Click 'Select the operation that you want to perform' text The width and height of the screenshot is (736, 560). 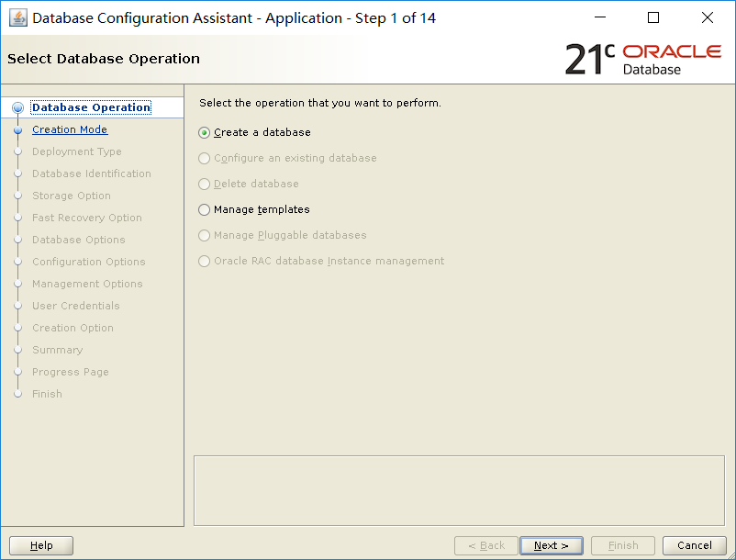(x=320, y=103)
